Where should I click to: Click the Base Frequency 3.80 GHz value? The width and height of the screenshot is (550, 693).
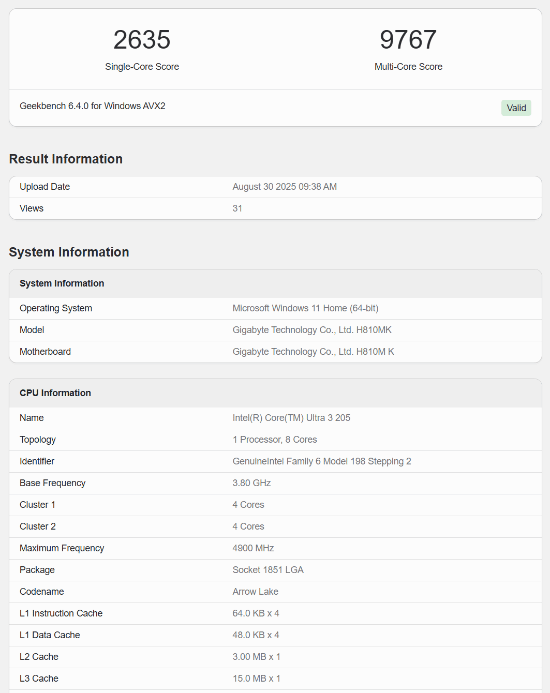coord(252,483)
